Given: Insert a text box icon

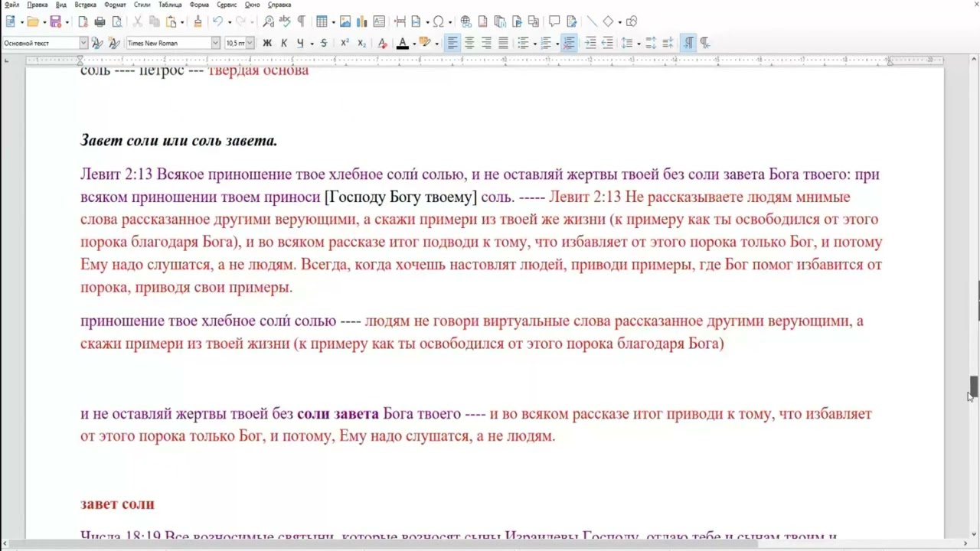Looking at the screenshot, I should pos(379,21).
